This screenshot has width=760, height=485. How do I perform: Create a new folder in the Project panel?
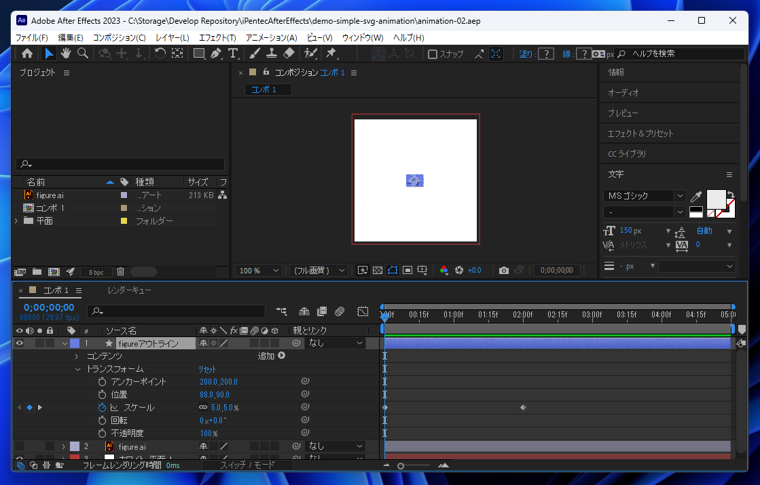[x=37, y=272]
